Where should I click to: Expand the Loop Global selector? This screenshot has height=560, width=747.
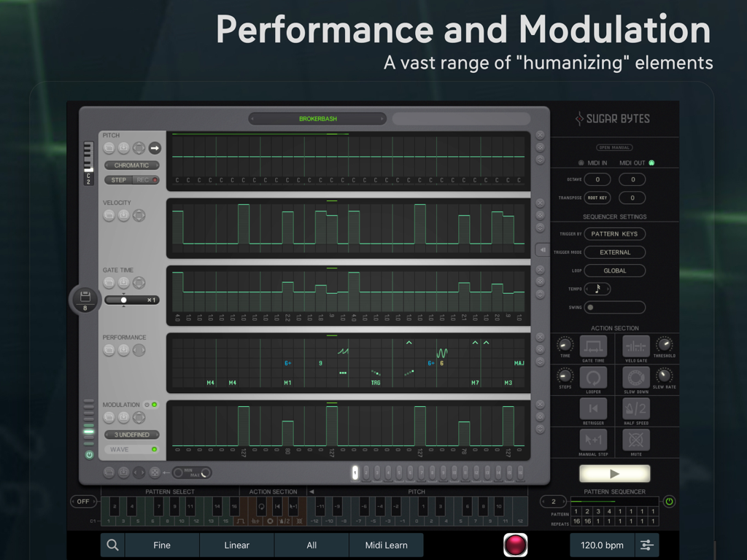[x=614, y=271]
